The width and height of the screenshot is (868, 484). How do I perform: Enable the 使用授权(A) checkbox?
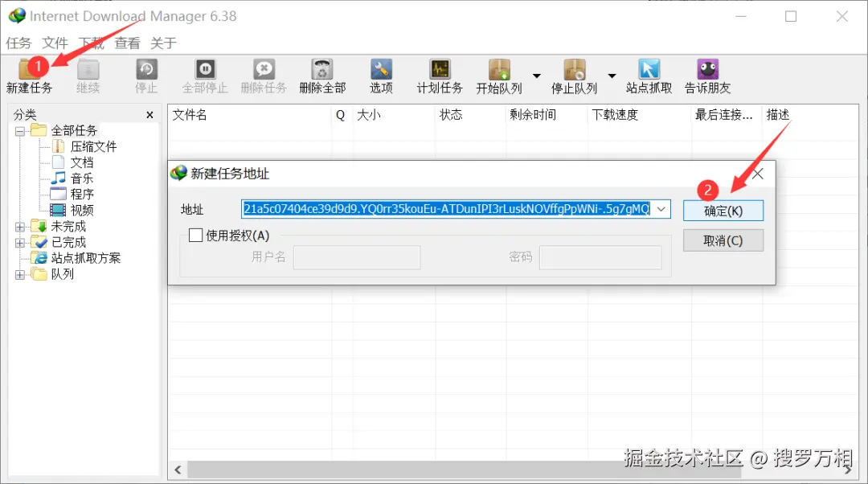point(195,236)
